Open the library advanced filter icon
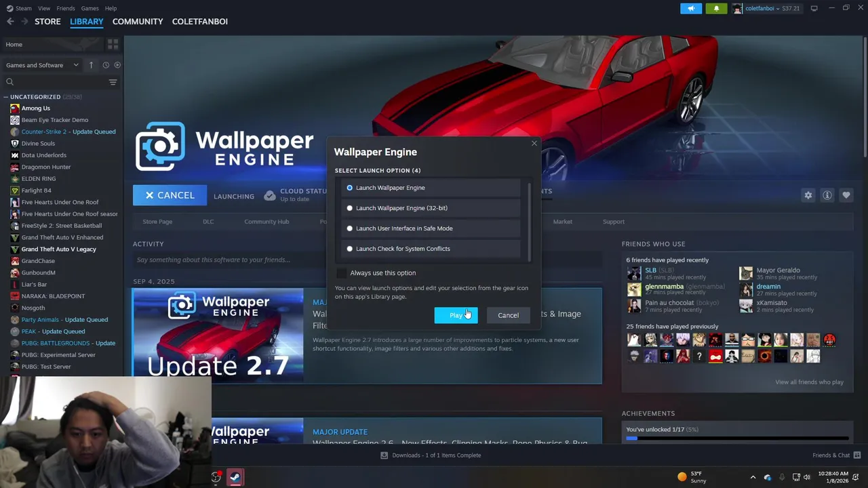 [113, 82]
